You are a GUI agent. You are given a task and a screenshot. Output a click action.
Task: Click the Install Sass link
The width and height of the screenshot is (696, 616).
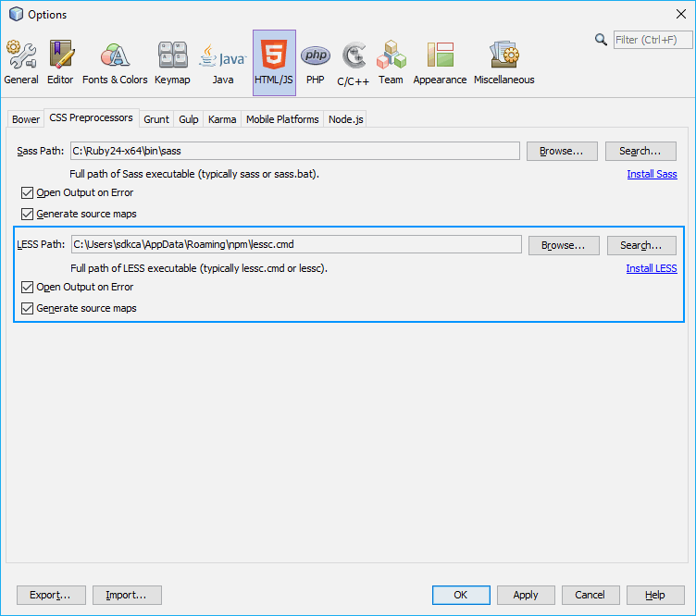(x=652, y=174)
